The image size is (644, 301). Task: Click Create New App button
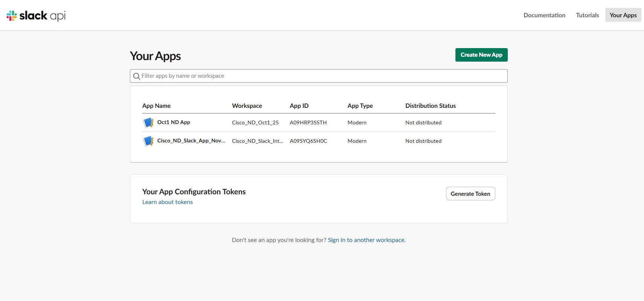pyautogui.click(x=481, y=55)
